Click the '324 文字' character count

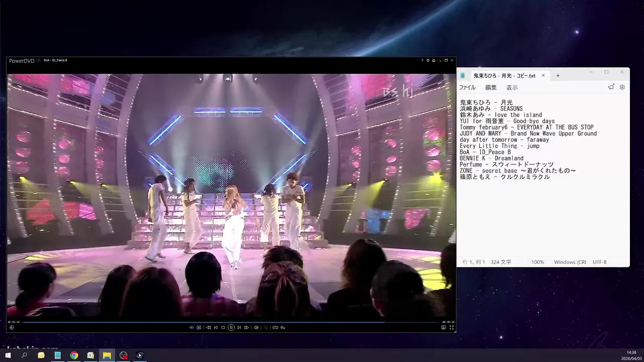[x=501, y=262]
